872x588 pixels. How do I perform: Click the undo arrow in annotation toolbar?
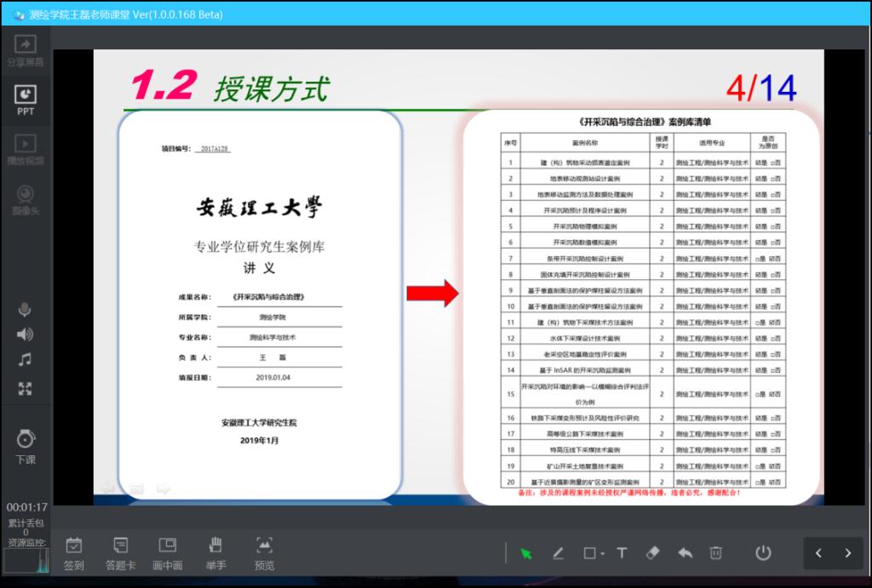[x=685, y=553]
